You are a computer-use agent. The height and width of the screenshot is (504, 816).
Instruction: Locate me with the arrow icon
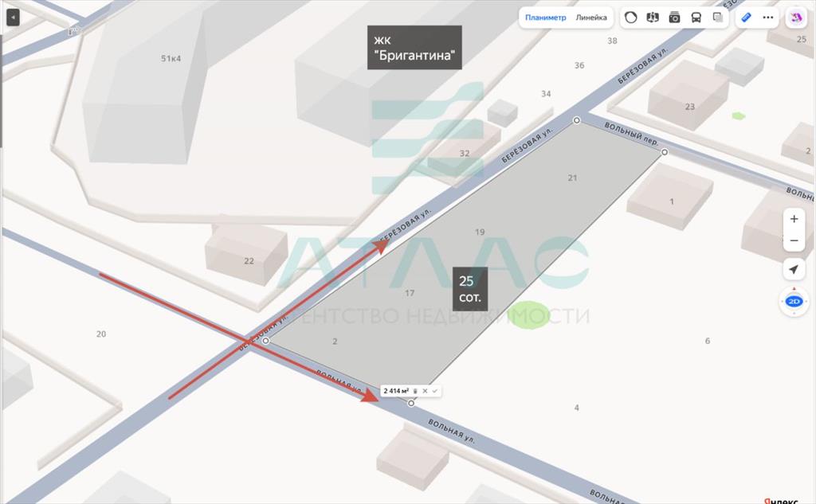point(794,269)
